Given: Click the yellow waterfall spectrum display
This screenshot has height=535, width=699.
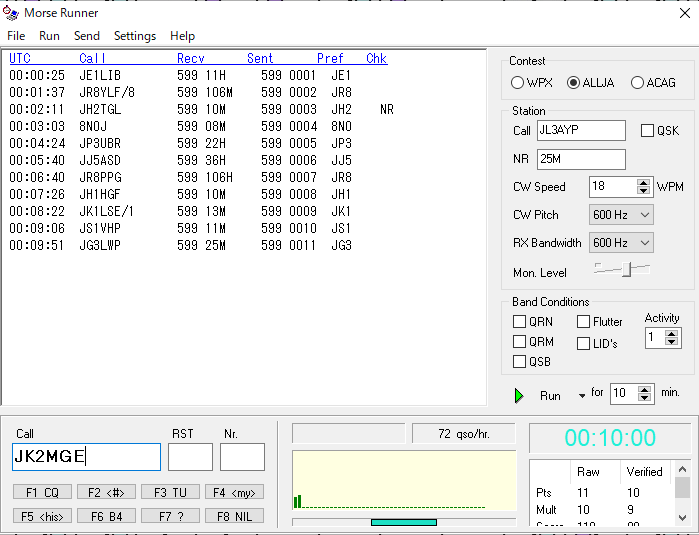Looking at the screenshot, I should (x=404, y=481).
